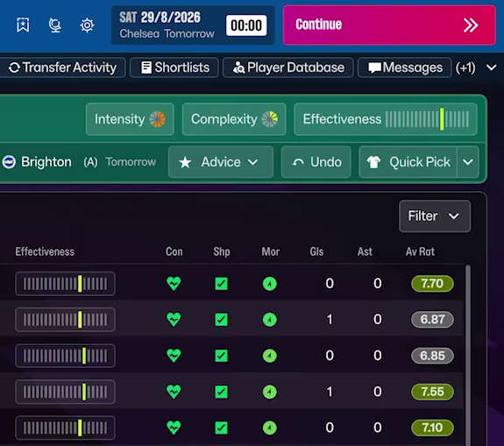Click the Complexity pie indicator icon
This screenshot has width=504, height=446.
pos(269,119)
